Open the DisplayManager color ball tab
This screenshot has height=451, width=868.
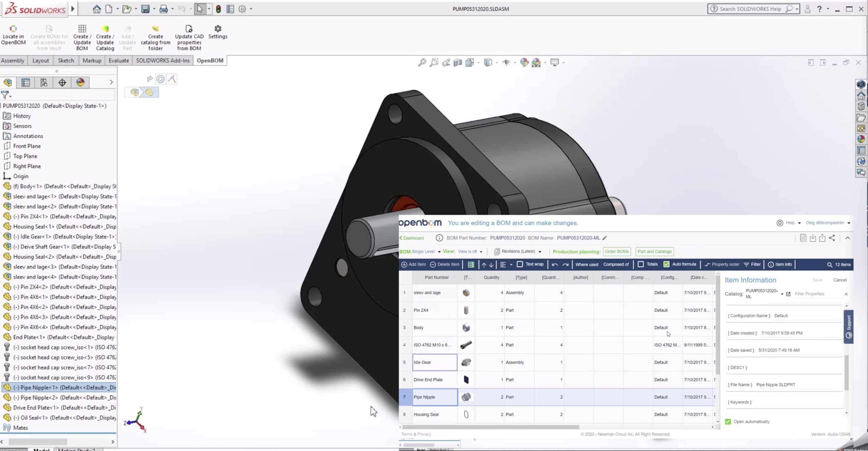click(80, 82)
